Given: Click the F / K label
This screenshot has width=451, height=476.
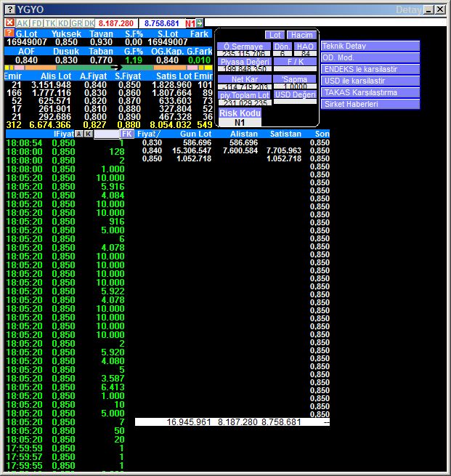Looking at the screenshot, I should pyautogui.click(x=296, y=62).
